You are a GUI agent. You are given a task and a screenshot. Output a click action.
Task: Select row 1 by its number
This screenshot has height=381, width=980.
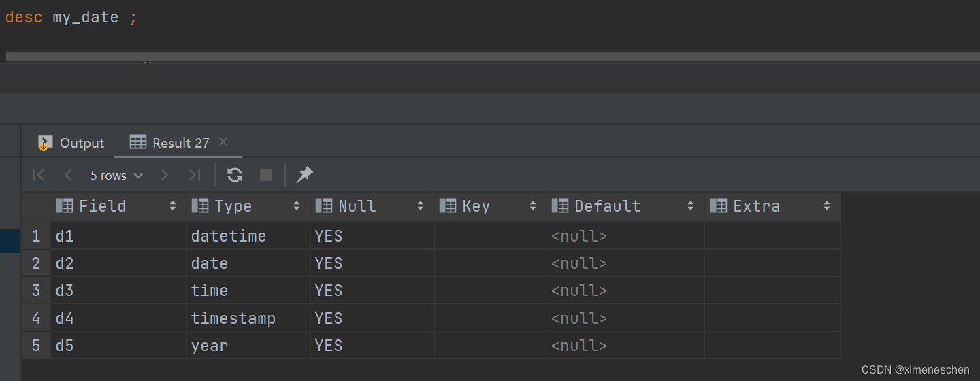pyautogui.click(x=35, y=236)
